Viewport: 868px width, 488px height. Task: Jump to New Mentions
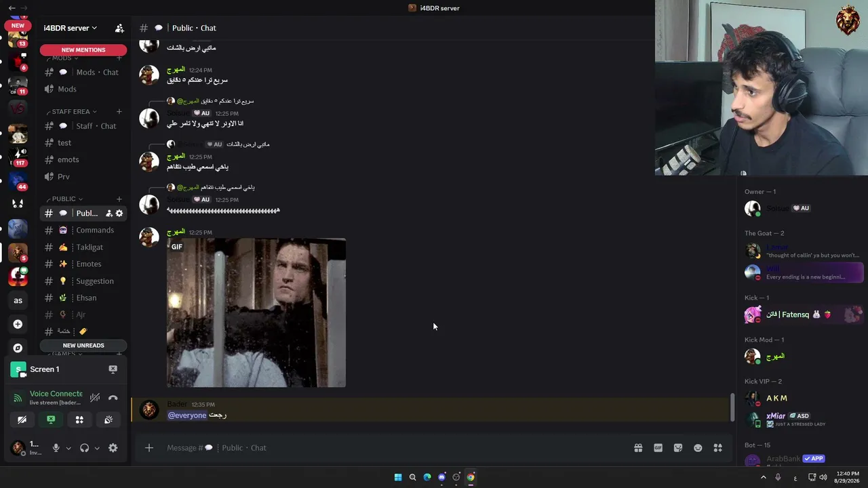tap(83, 49)
